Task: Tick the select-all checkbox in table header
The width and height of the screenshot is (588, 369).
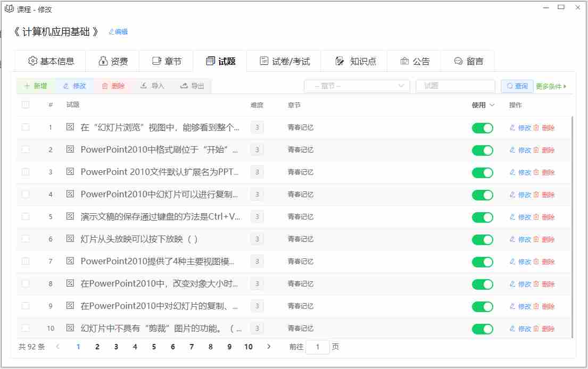Action: (x=26, y=105)
